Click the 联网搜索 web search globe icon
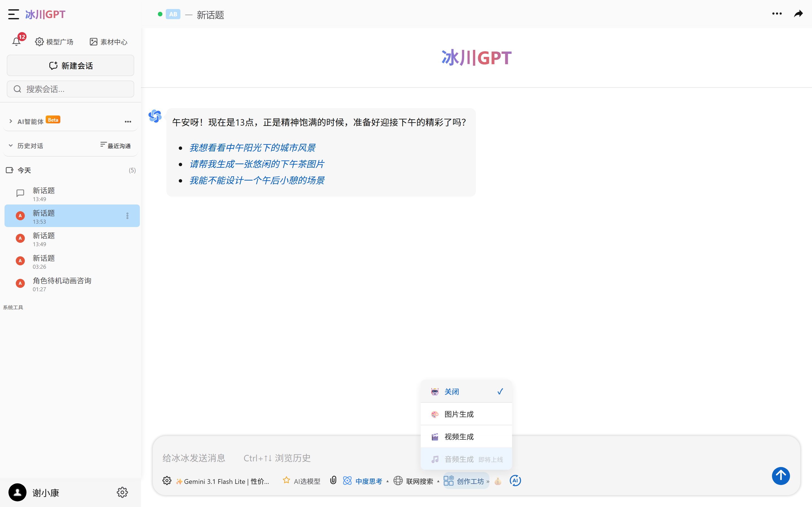The image size is (812, 507). [398, 481]
